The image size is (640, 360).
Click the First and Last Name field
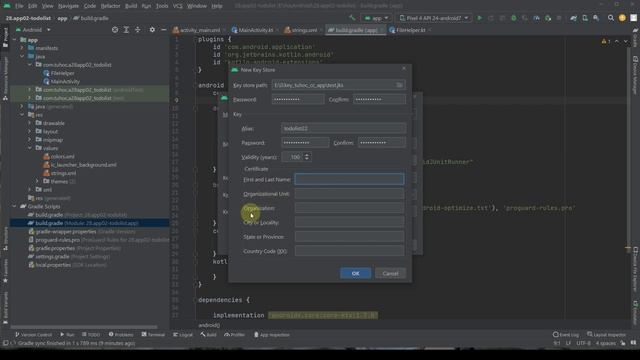349,179
